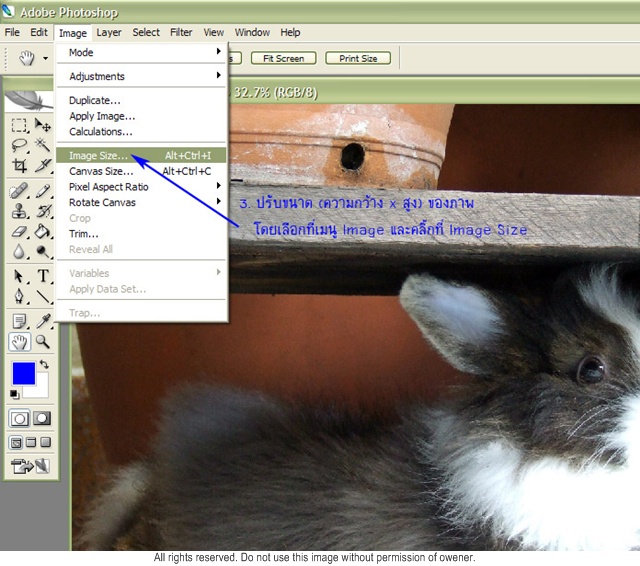Open the Select menu
The width and height of the screenshot is (640, 566).
[x=146, y=32]
